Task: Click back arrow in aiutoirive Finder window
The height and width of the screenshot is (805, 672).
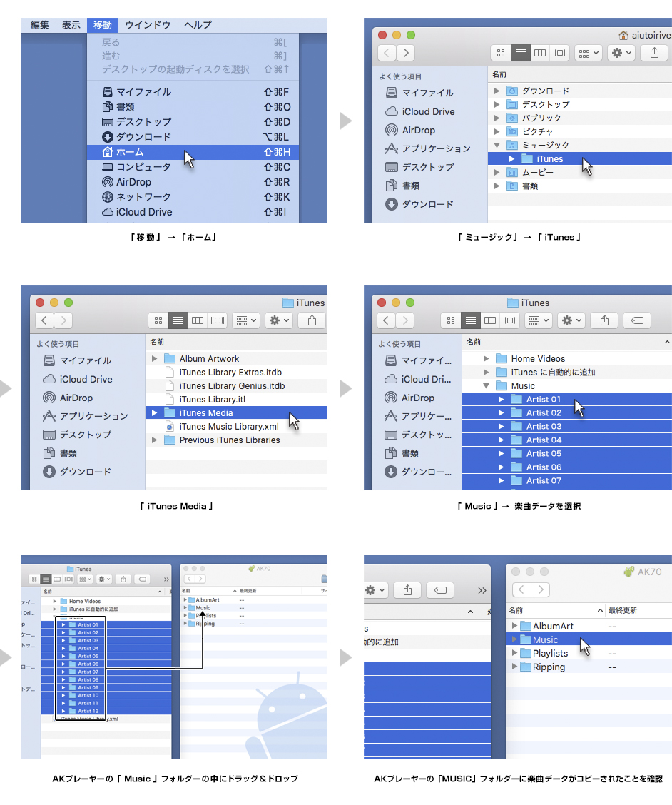Action: [x=387, y=53]
